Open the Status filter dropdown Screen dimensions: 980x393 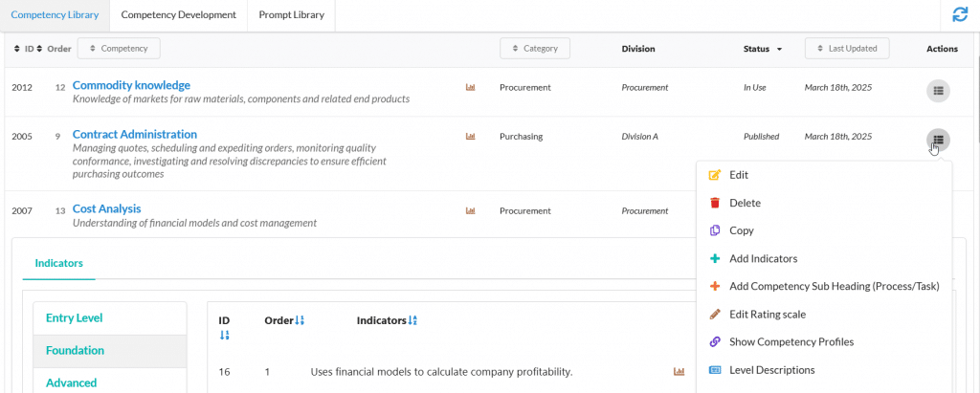click(763, 49)
